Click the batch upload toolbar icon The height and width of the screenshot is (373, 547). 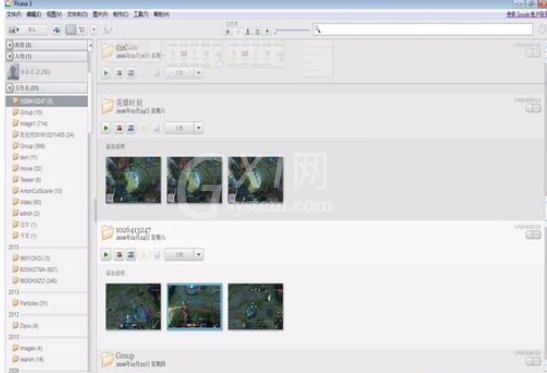(x=57, y=30)
